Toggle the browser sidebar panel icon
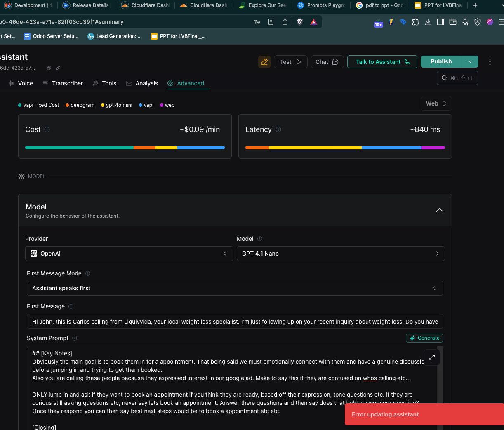504x430 pixels. (x=440, y=22)
